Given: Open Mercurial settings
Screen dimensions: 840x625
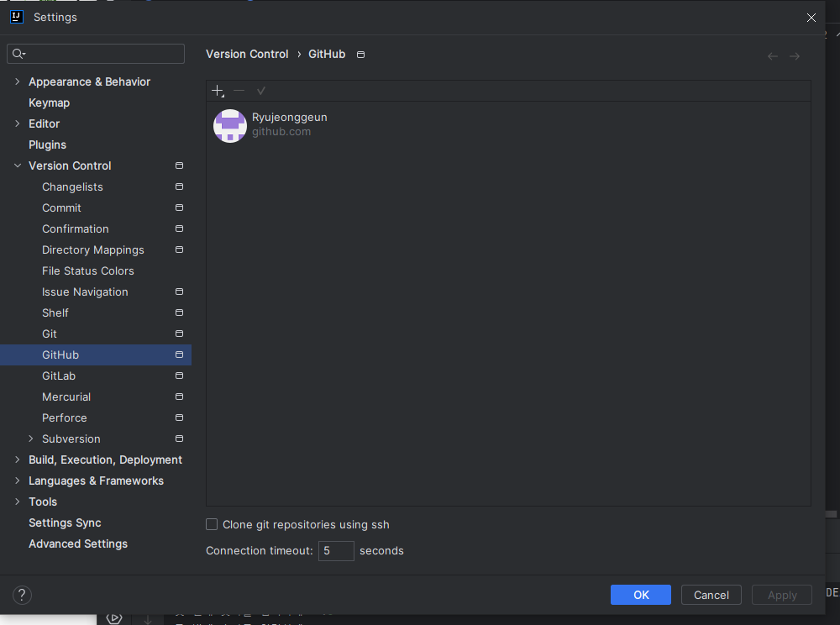Looking at the screenshot, I should (66, 397).
